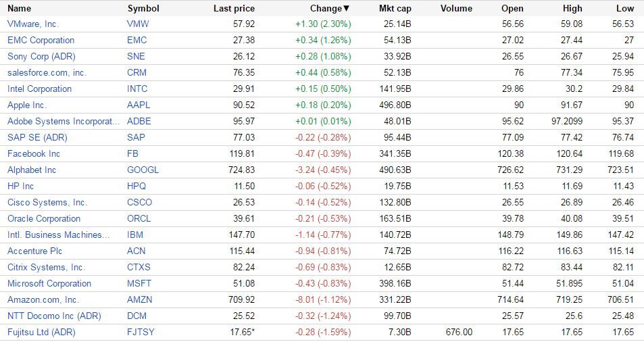Open Cisco Systems, Inc. page
Screen dimensions: 644x342
[47, 202]
